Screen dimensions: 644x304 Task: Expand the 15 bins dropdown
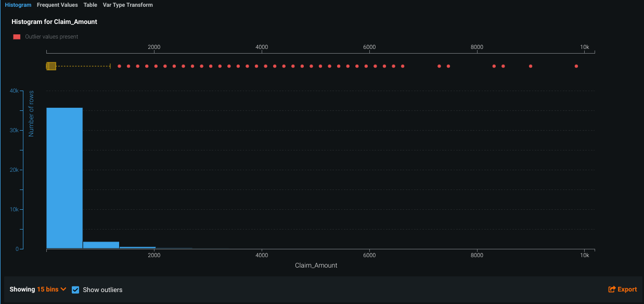pos(51,289)
